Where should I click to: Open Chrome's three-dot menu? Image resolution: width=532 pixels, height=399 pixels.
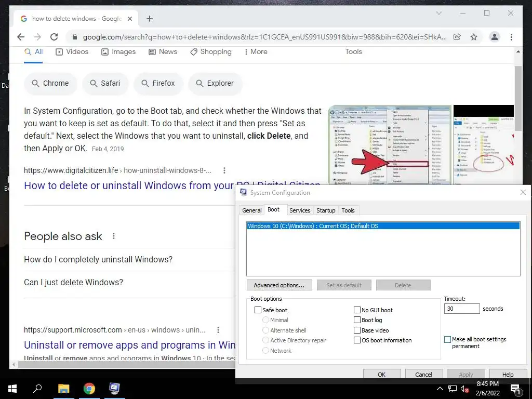(511, 37)
